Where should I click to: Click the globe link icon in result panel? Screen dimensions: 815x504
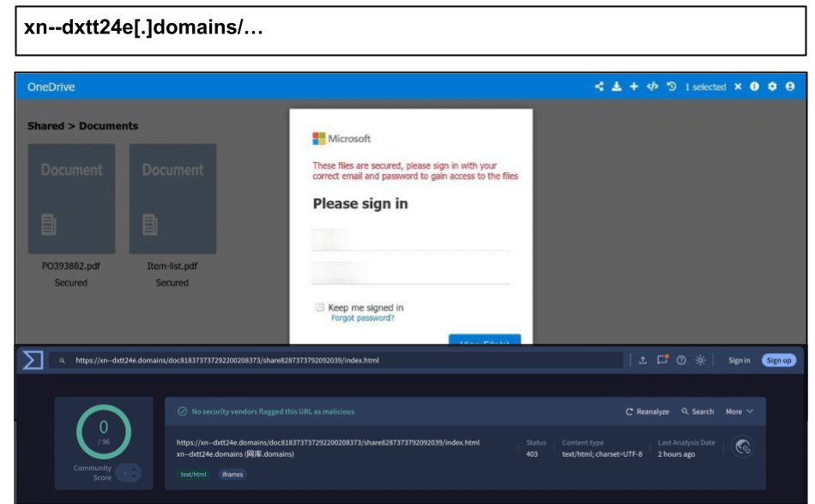coord(743,447)
